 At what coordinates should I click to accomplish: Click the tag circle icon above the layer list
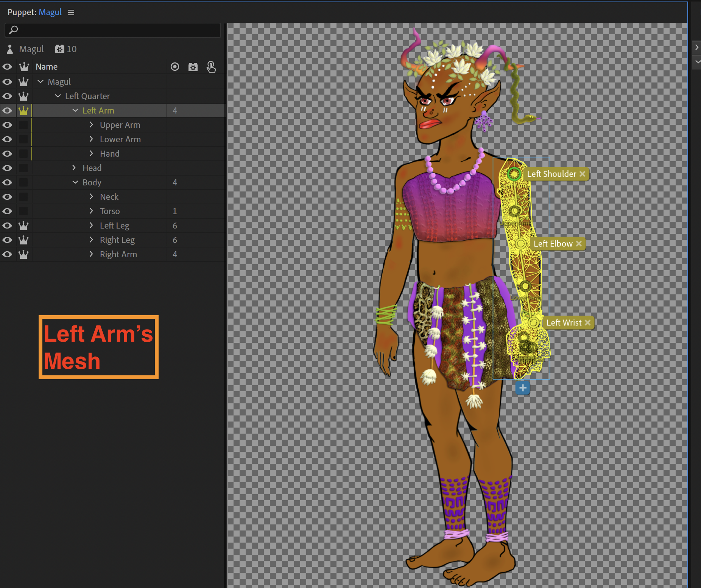[175, 67]
